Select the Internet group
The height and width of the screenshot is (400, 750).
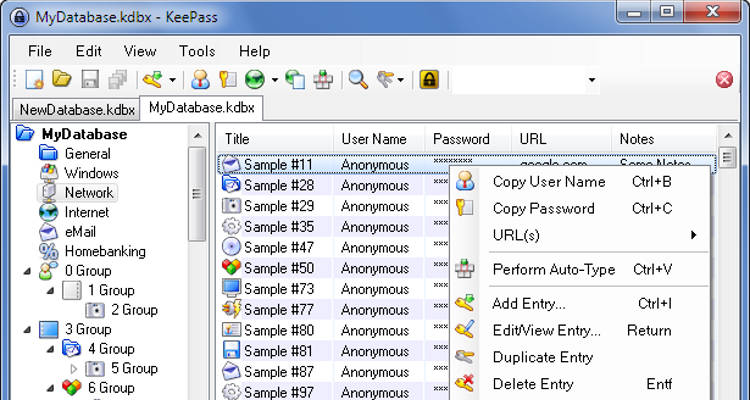(x=87, y=212)
